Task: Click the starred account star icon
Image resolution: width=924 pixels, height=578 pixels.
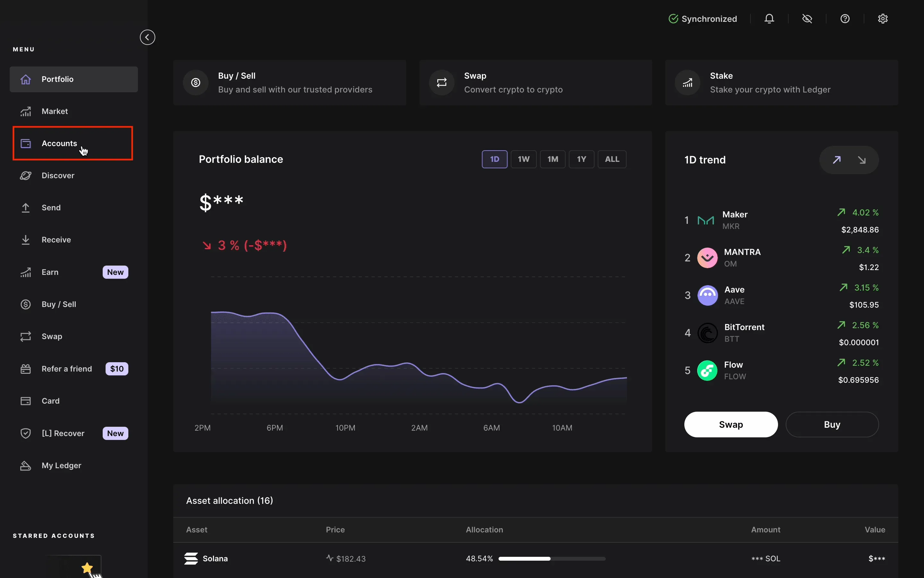Action: click(87, 568)
